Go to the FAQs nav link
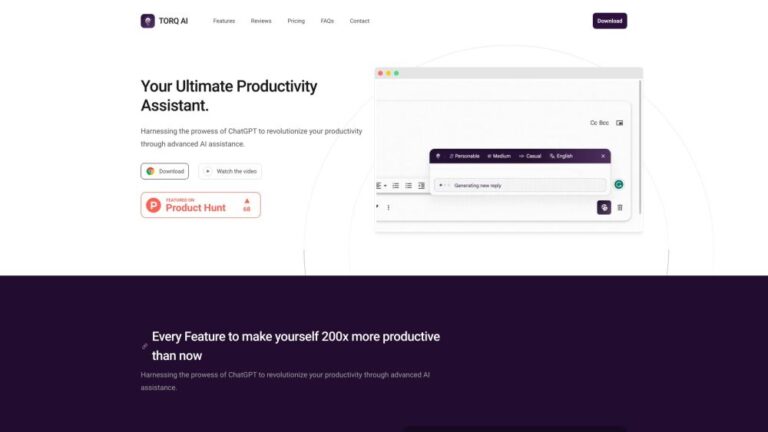 pyautogui.click(x=327, y=21)
